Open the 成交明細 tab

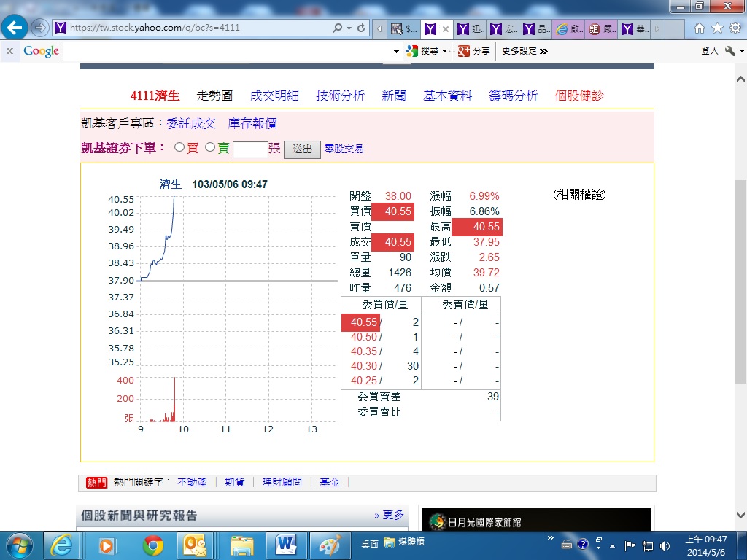tap(274, 96)
